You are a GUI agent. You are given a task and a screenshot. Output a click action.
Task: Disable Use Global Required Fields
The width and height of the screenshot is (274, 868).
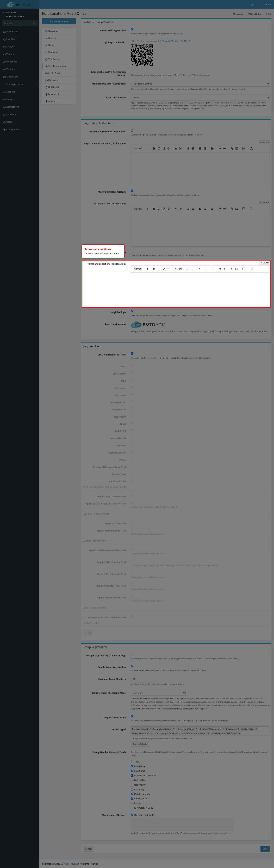point(132,353)
